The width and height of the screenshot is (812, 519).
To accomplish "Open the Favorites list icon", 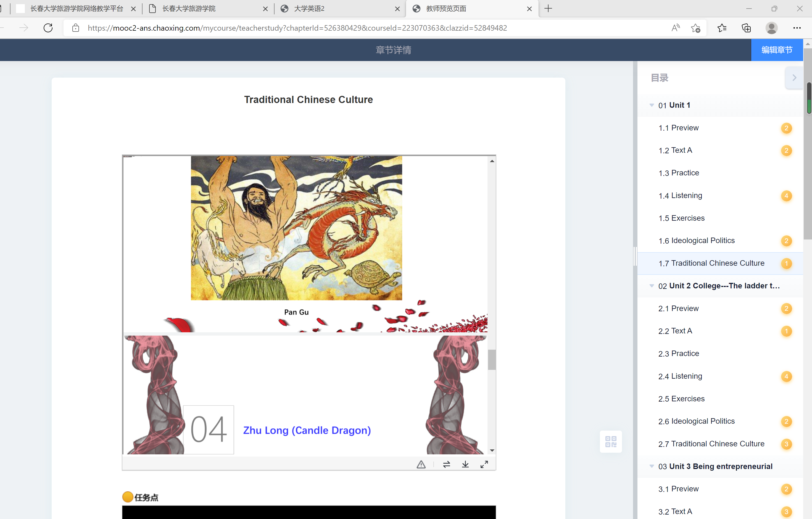I will [x=722, y=28].
